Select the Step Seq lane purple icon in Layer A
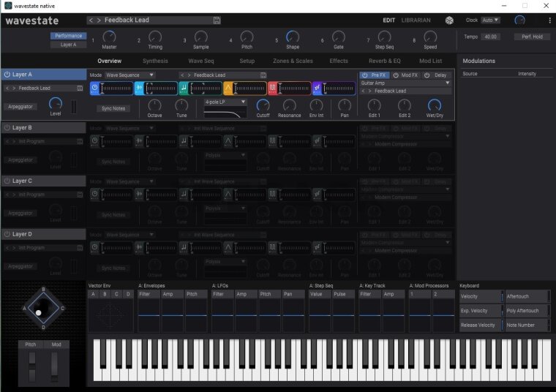 318,88
